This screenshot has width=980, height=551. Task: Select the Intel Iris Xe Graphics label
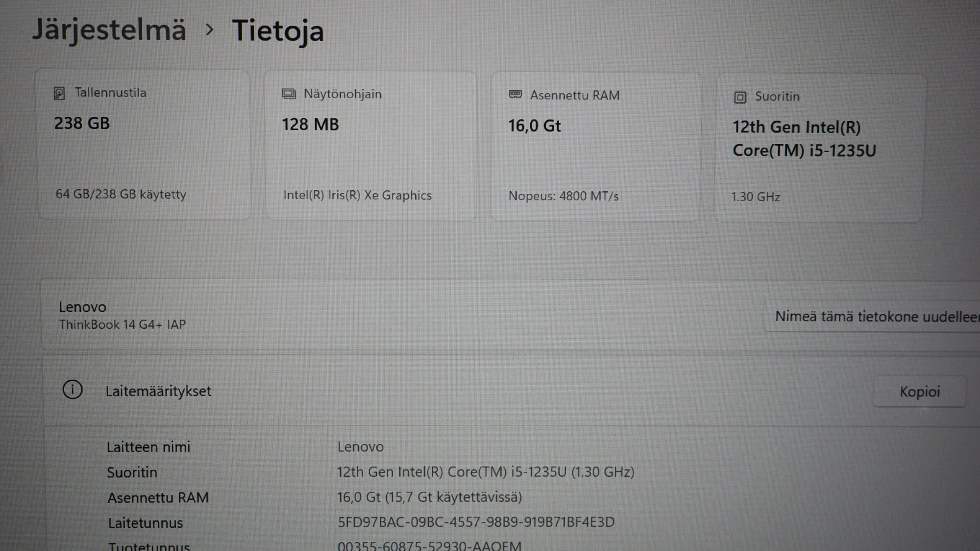[x=357, y=195]
